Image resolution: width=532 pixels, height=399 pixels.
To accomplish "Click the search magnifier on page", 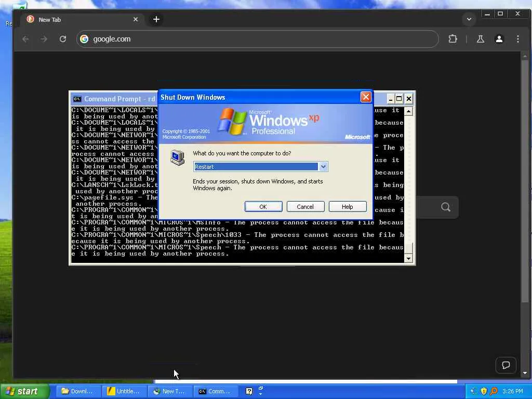I will point(446,207).
